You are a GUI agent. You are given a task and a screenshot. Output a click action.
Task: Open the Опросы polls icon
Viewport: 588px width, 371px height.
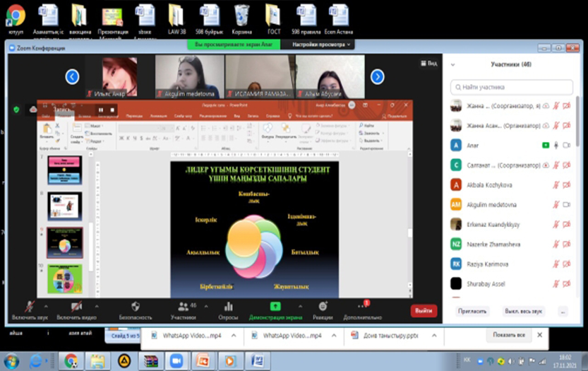coord(228,307)
